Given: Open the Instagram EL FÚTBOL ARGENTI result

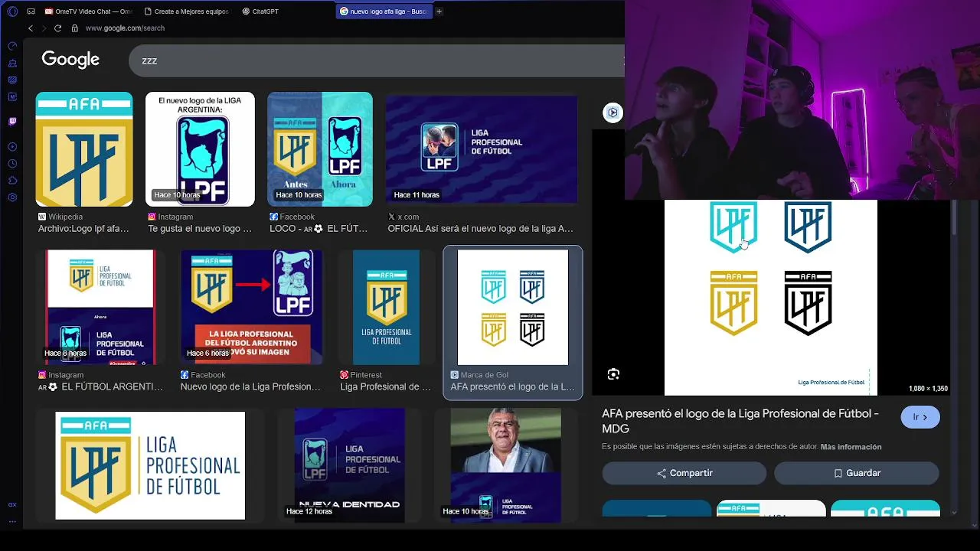Looking at the screenshot, I should [x=101, y=386].
